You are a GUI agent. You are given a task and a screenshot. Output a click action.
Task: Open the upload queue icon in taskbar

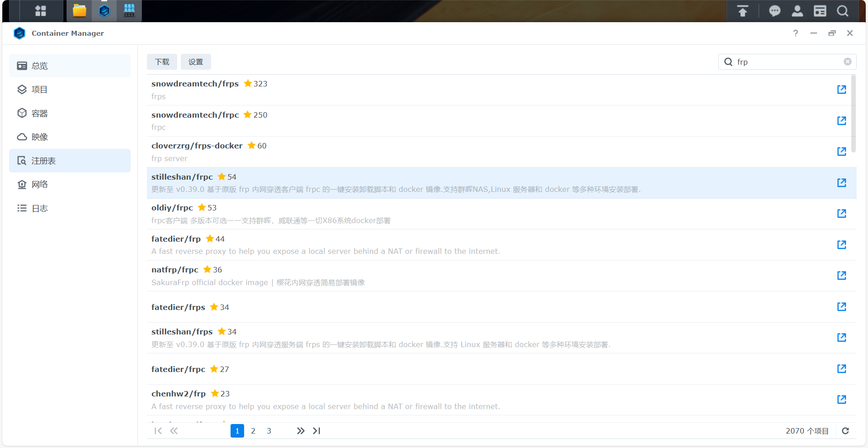(743, 11)
